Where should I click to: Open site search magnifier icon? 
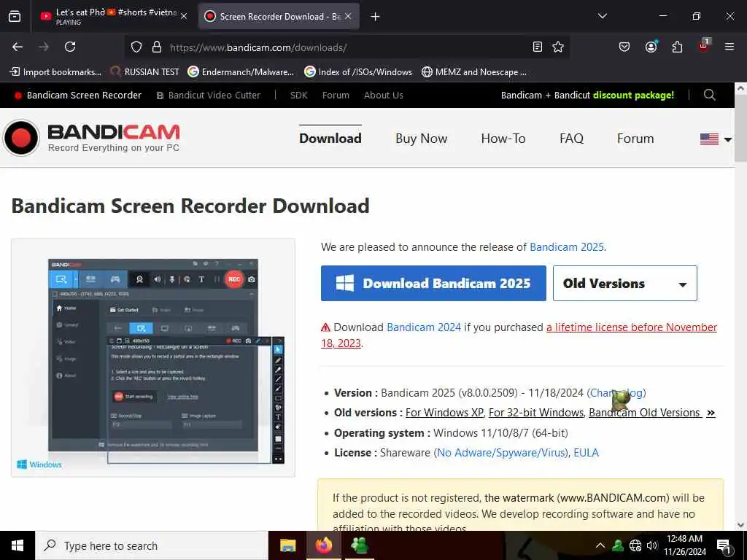click(x=709, y=95)
